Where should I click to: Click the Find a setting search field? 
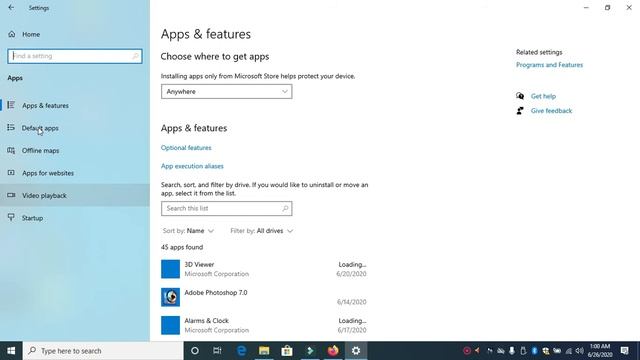[75, 56]
